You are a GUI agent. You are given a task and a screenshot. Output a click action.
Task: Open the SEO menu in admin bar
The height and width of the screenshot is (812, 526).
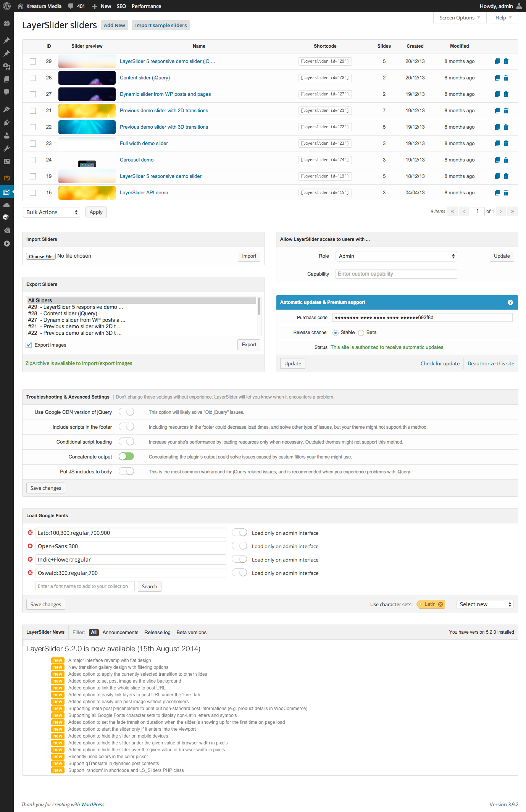121,6
